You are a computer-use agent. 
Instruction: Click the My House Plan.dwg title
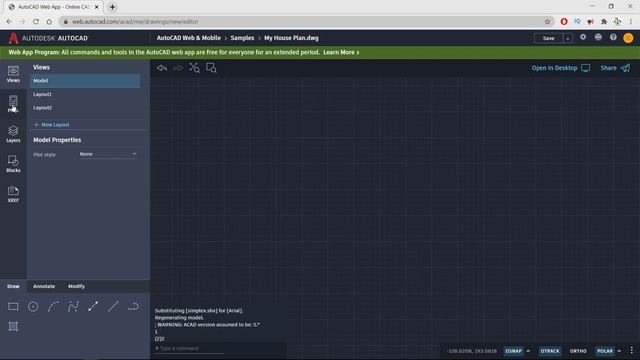[291, 38]
